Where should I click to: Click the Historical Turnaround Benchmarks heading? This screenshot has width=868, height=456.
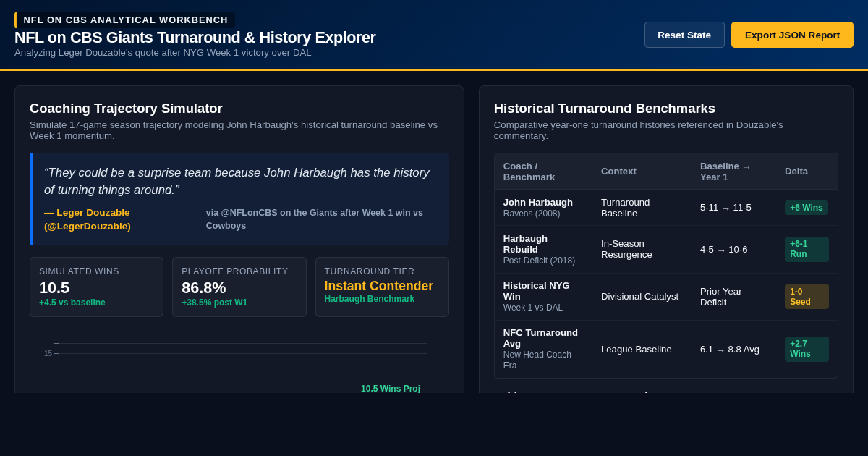click(x=605, y=109)
